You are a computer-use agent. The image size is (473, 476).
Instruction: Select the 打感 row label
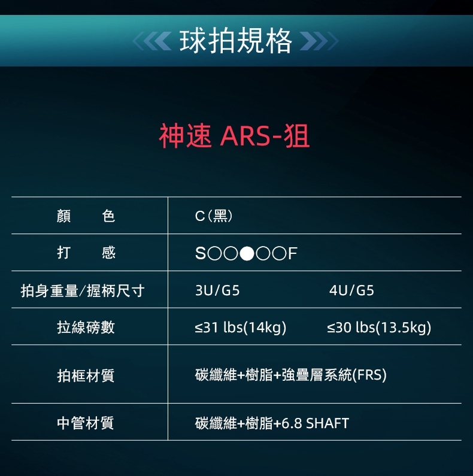pos(85,253)
